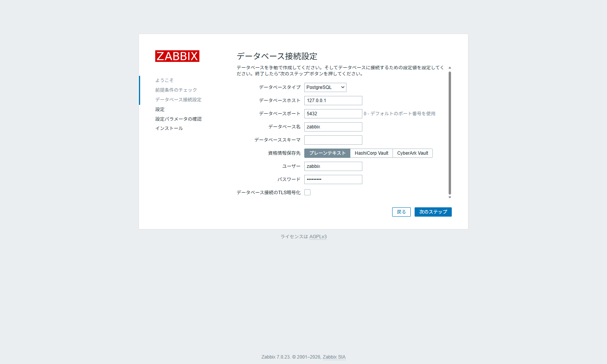Click the scrollbar down arrow
The image size is (607, 364).
click(450, 197)
